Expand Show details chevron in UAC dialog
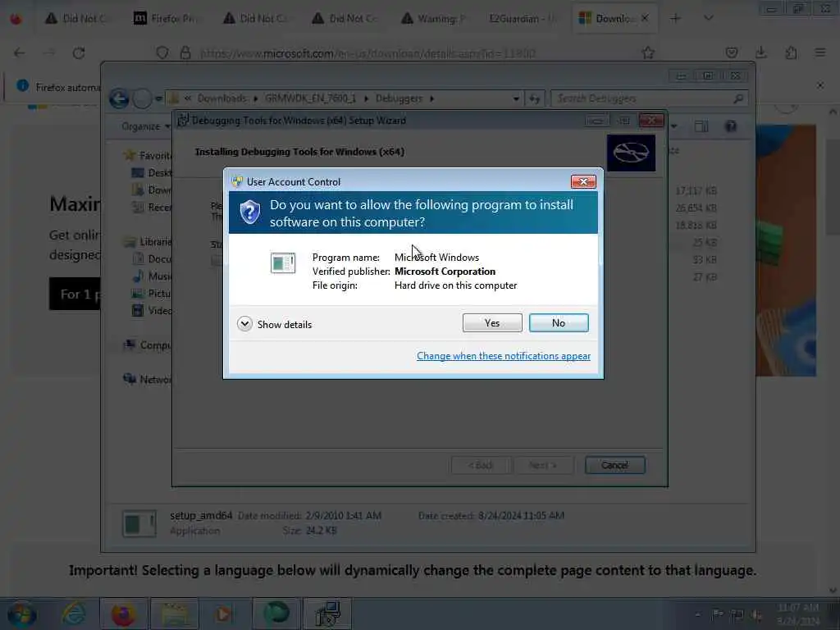Image resolution: width=840 pixels, height=630 pixels. coord(244,324)
